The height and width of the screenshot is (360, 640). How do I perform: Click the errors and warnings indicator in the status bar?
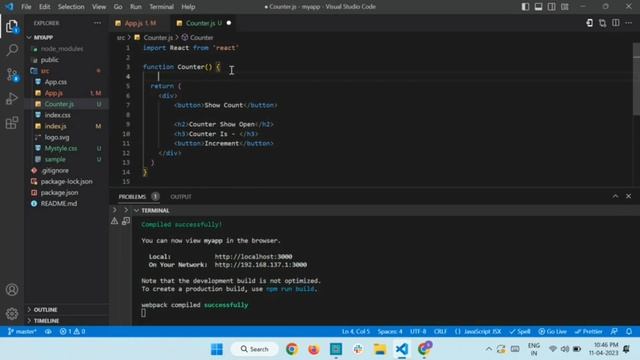73,331
